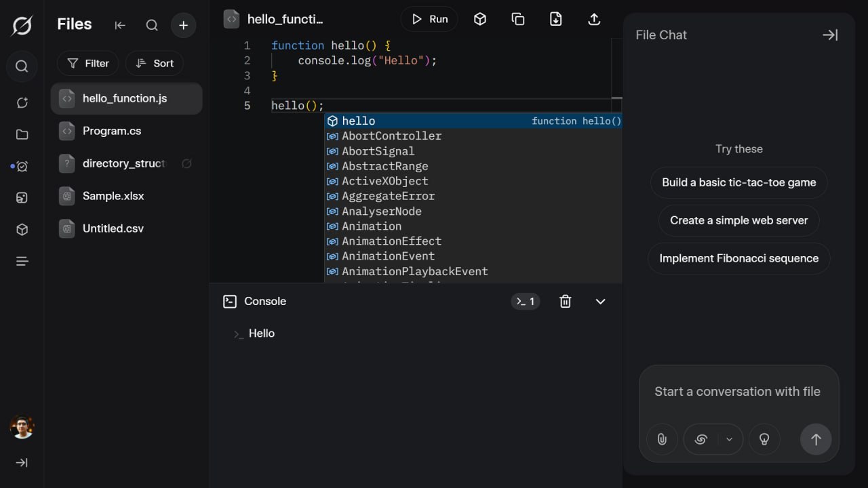Click the download file icon
The image size is (868, 488).
click(555, 19)
